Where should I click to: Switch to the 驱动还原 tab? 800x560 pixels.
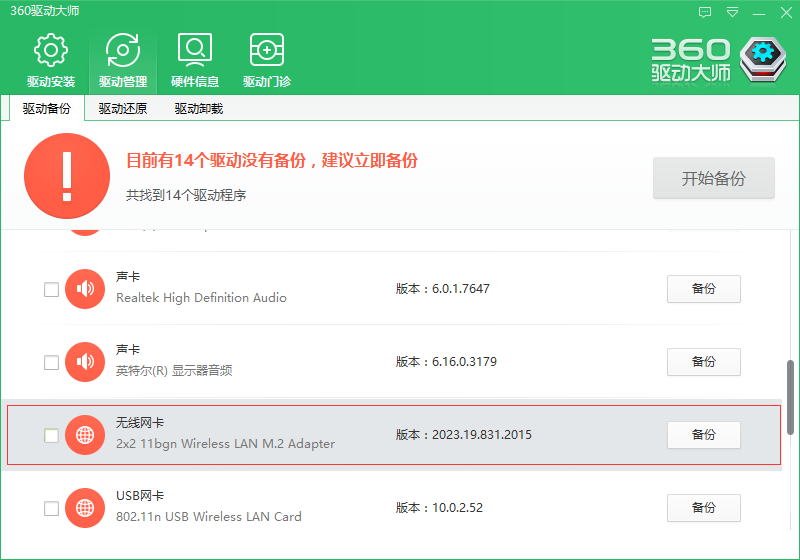point(123,109)
